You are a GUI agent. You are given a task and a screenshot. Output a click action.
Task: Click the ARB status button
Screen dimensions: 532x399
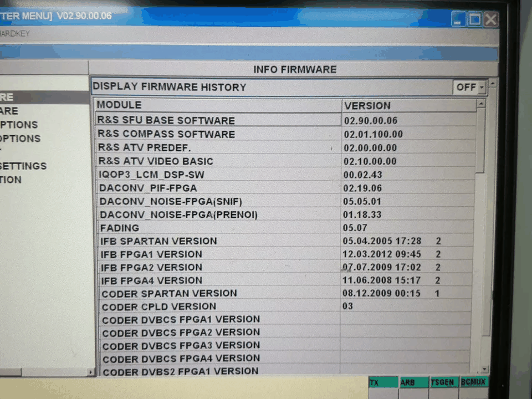coord(413,382)
